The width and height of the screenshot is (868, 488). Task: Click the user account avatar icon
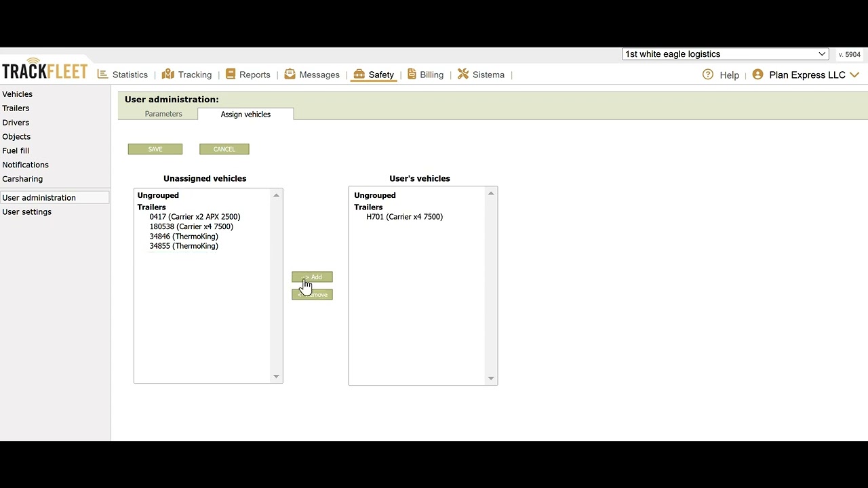coord(758,75)
